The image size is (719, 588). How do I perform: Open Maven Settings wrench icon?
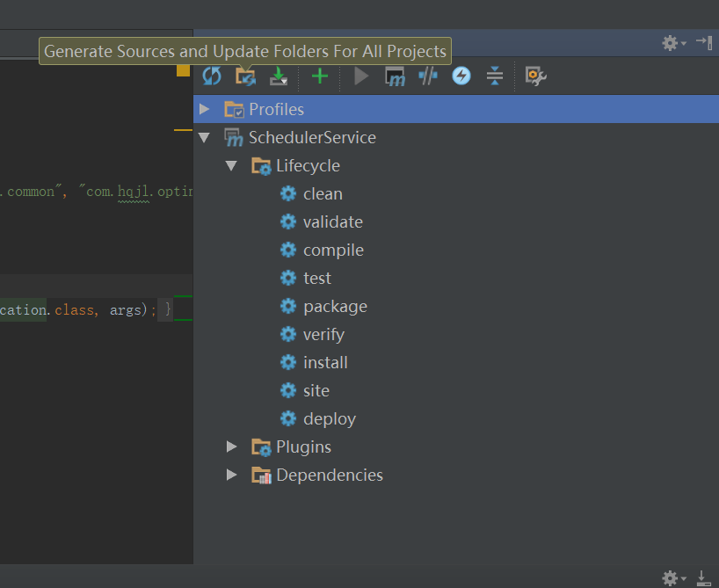pyautogui.click(x=535, y=76)
